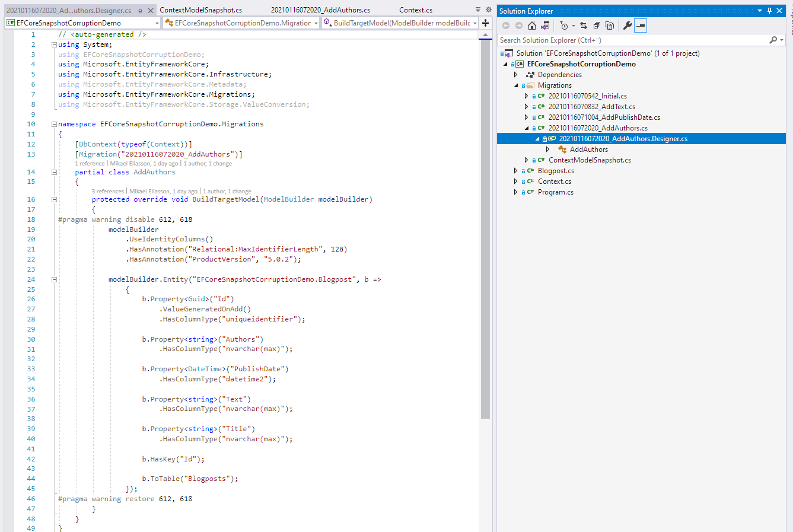Switch to the ContextModelSnapshot.cs tab
Viewport: 793px width, 532px height.
coord(200,10)
